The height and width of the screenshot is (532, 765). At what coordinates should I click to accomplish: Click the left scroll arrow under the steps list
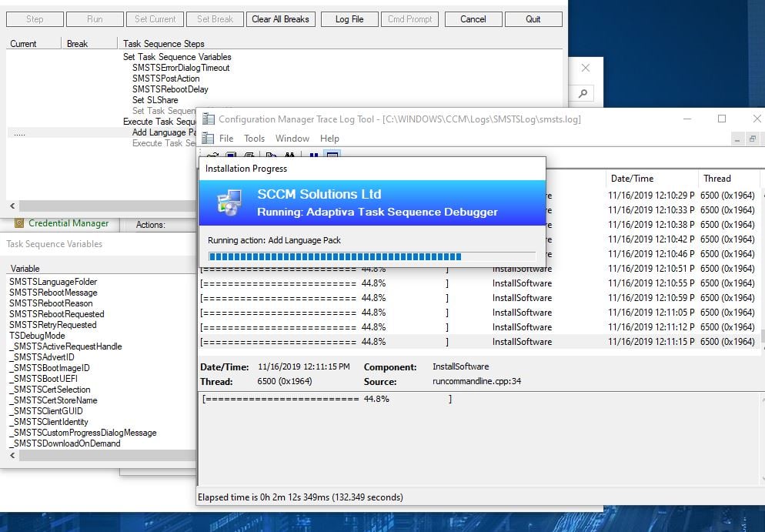tap(10, 207)
